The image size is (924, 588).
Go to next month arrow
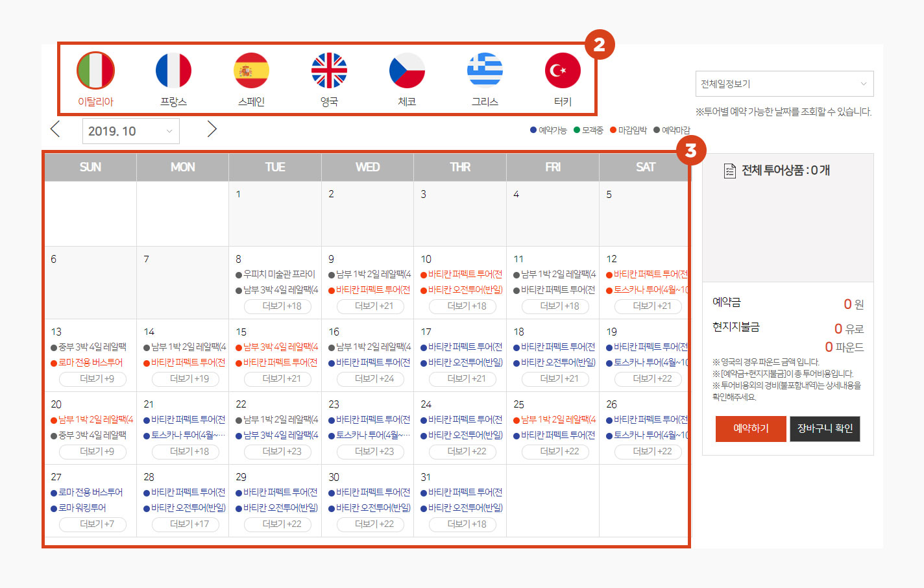[212, 129]
